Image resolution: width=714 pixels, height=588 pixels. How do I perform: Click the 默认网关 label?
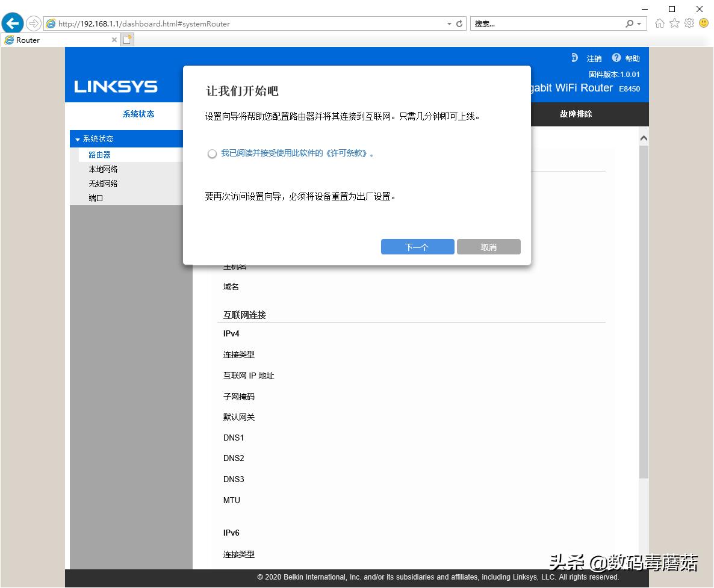[x=238, y=417]
